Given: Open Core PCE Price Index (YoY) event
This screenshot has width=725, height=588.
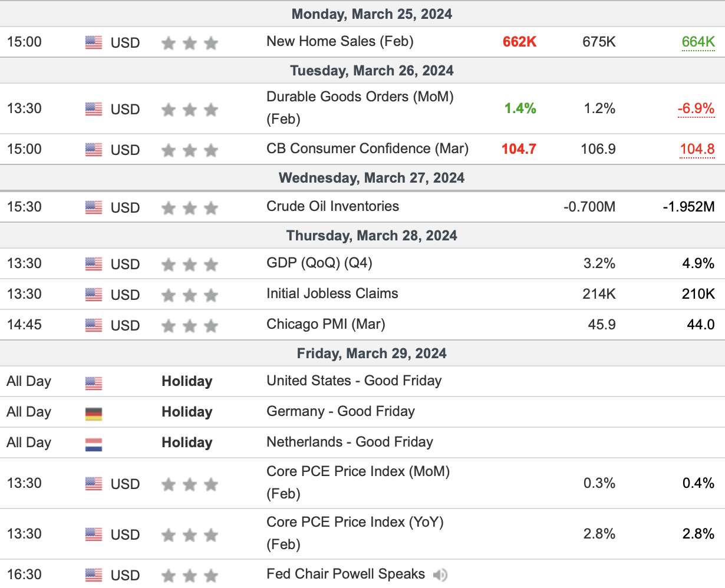Looking at the screenshot, I should (x=355, y=533).
